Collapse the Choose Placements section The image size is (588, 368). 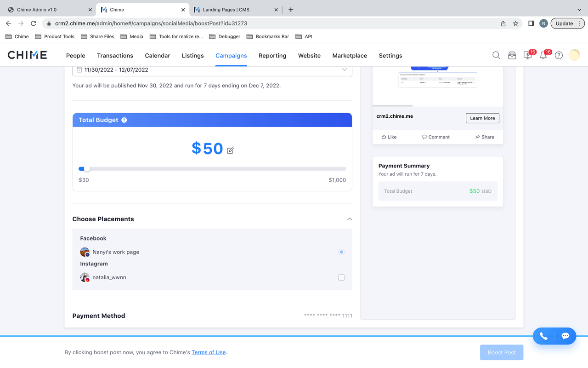pyautogui.click(x=350, y=219)
